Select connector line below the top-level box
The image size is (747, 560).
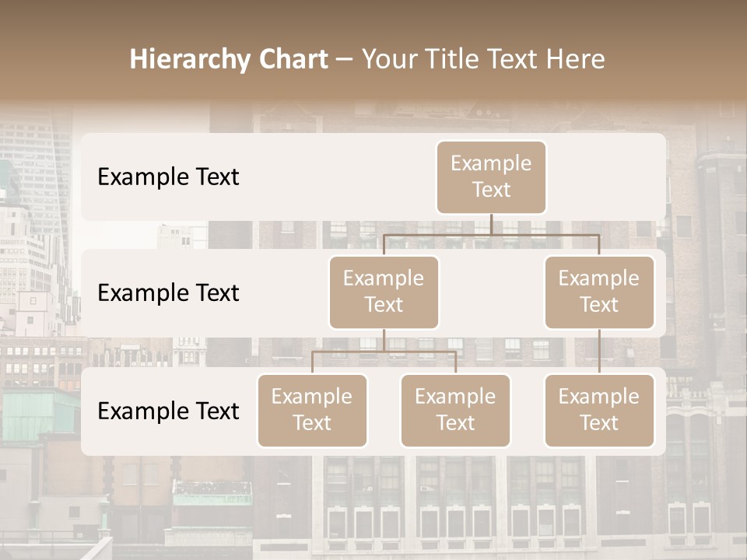491,225
